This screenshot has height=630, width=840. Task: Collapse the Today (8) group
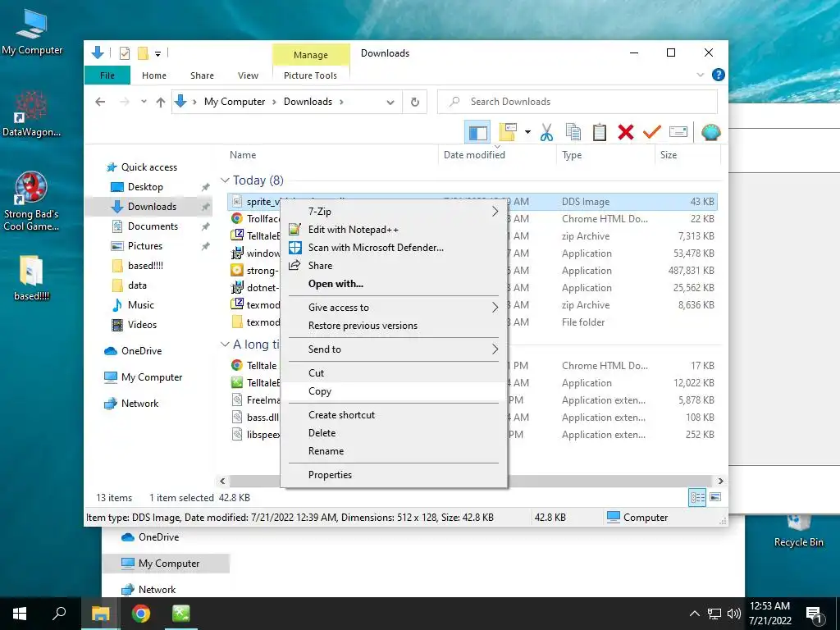(225, 180)
